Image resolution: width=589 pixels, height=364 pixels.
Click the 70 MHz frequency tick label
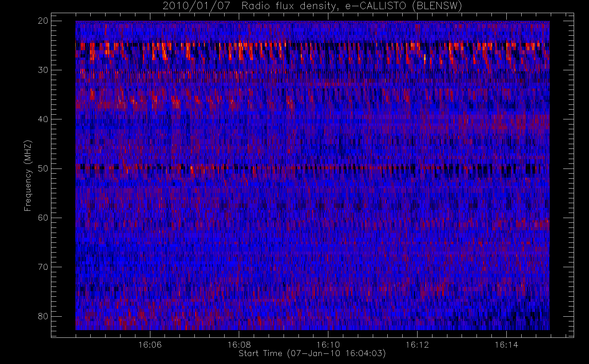tap(43, 267)
